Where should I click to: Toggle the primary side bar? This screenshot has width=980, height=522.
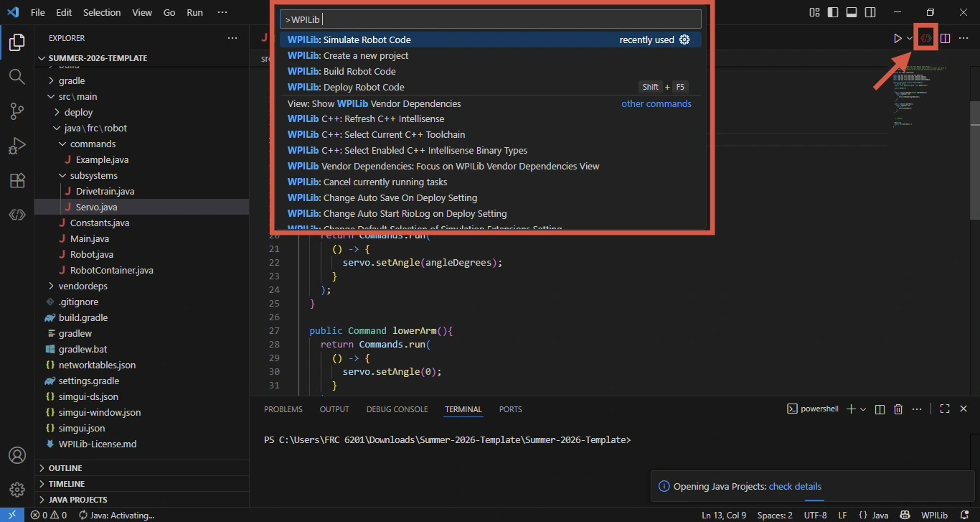tap(833, 12)
